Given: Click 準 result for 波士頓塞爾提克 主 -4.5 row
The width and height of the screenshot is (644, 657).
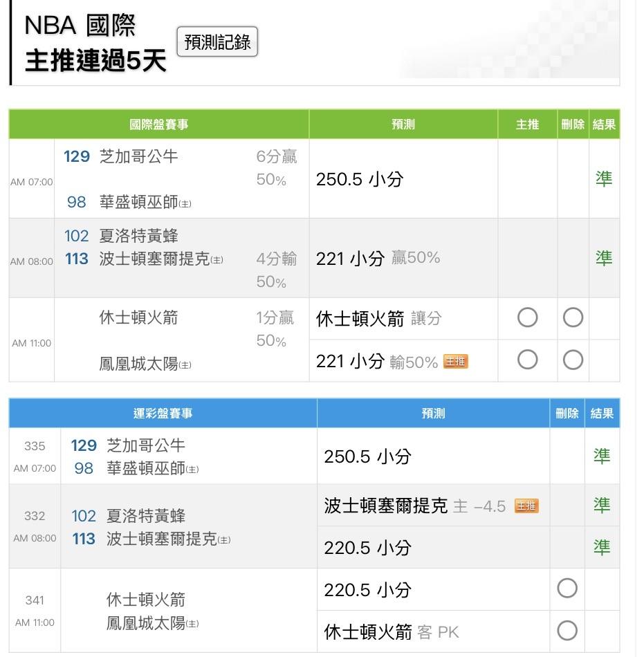Looking at the screenshot, I should coord(602,506).
